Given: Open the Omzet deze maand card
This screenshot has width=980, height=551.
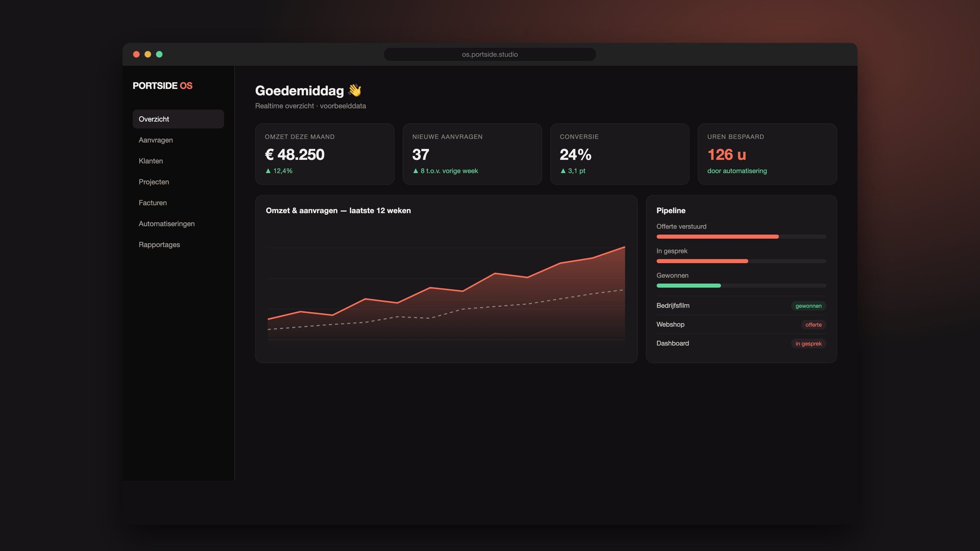Looking at the screenshot, I should click(325, 154).
